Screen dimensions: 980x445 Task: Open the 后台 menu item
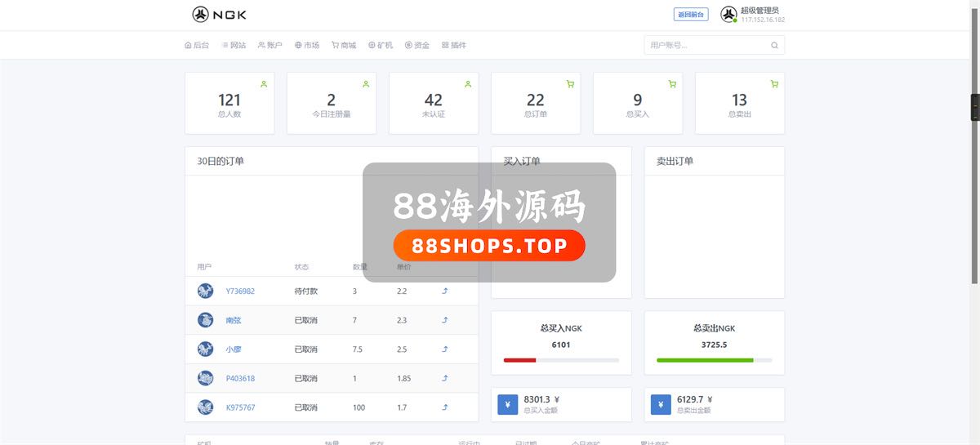tap(197, 46)
